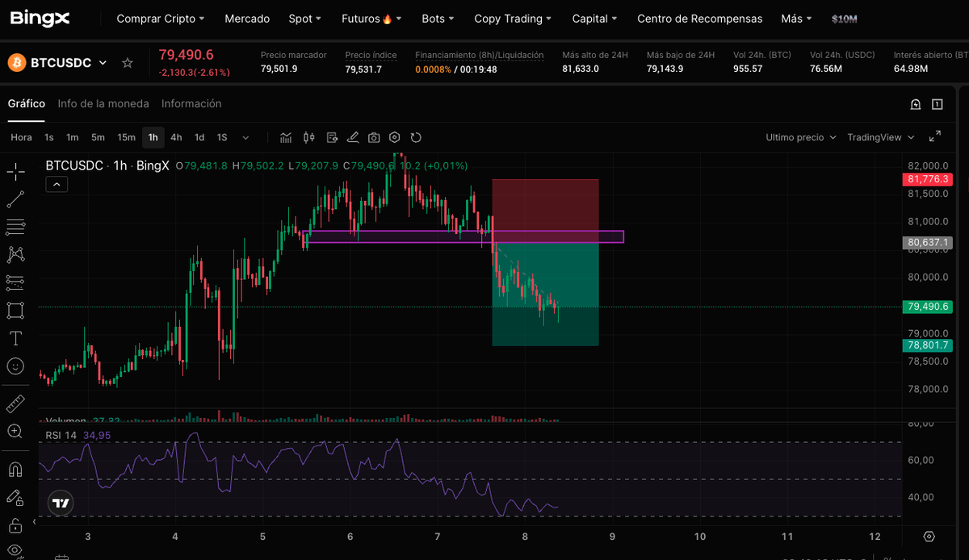This screenshot has height=560, width=969.
Task: Switch to the Gráfico tab
Action: click(x=27, y=104)
